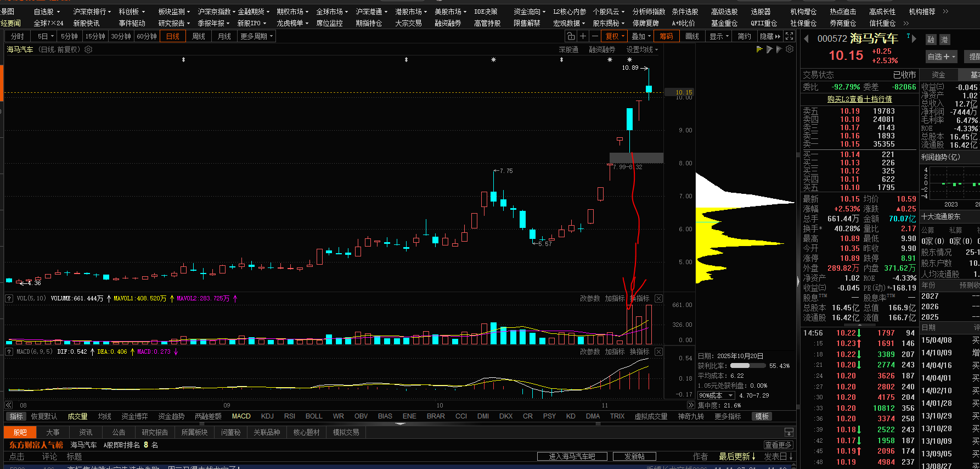Screen dimensions: 980x469
Task: Expand the 自选股 menu dropdown
Action: [x=47, y=12]
